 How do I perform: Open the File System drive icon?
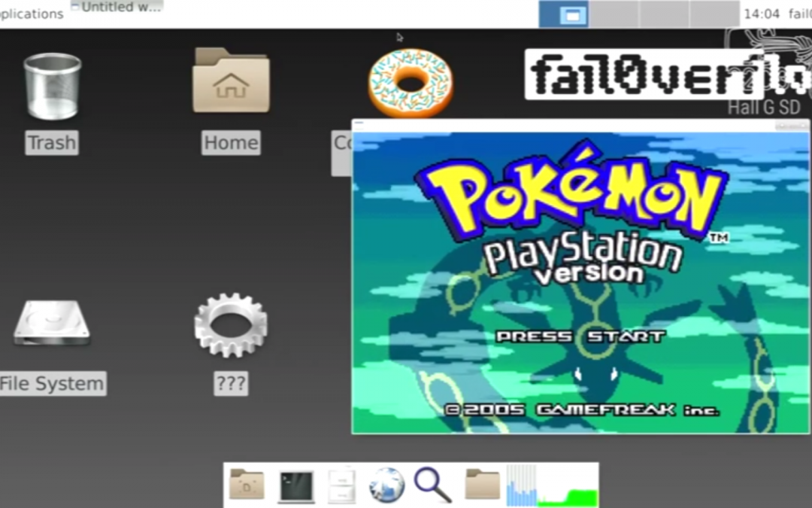[x=52, y=324]
